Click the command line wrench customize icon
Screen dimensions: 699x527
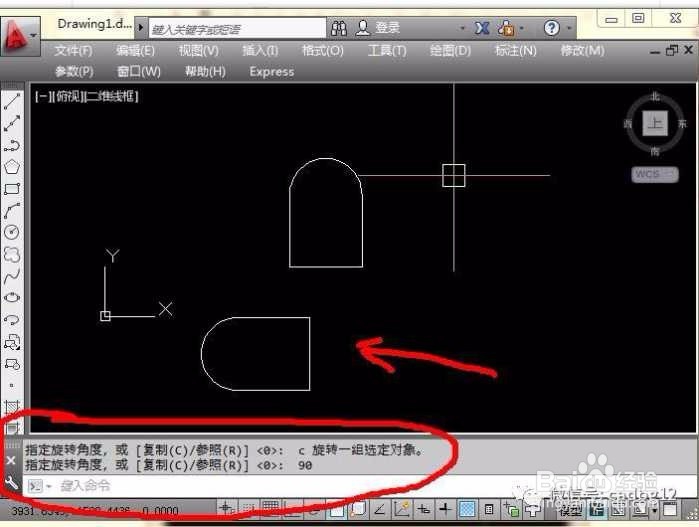(x=11, y=483)
